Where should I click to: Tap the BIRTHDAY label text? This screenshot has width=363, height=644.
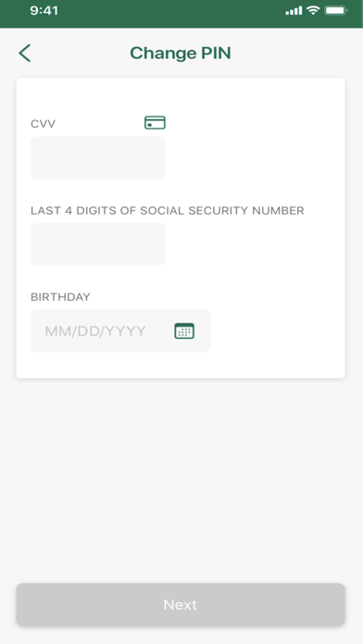60,297
